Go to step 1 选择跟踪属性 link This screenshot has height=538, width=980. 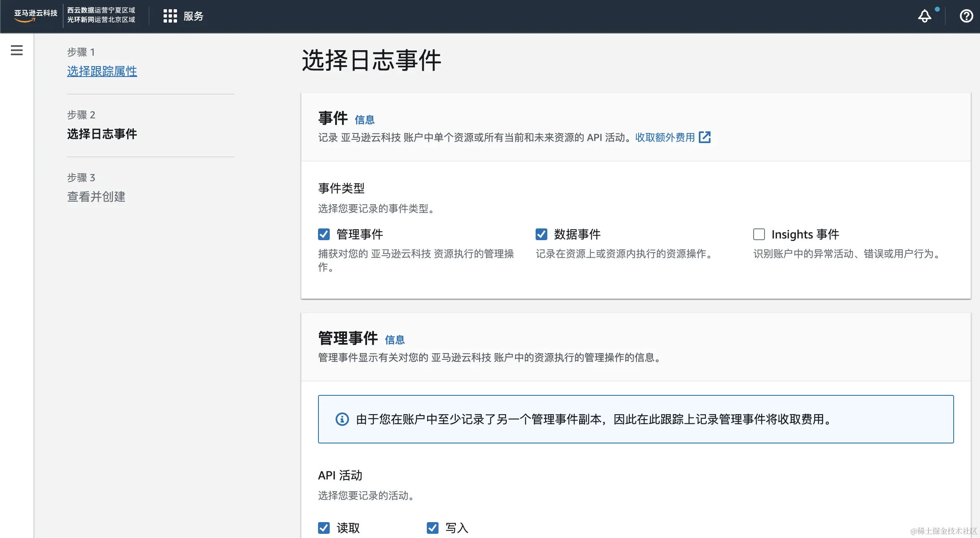point(102,71)
